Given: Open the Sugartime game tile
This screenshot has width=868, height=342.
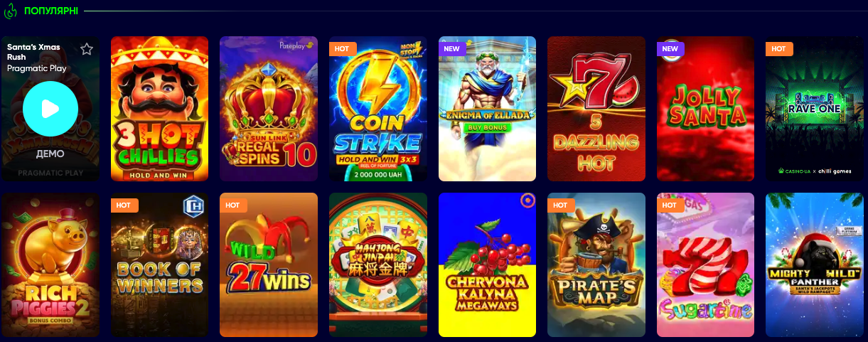Looking at the screenshot, I should 705,264.
